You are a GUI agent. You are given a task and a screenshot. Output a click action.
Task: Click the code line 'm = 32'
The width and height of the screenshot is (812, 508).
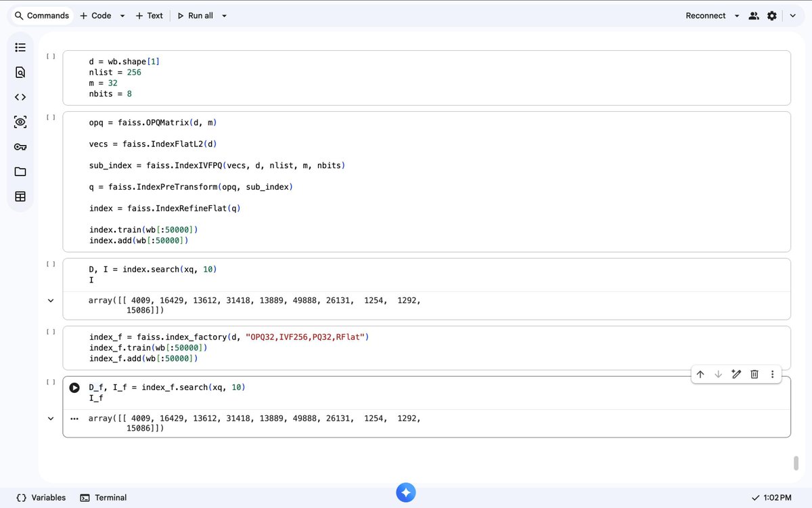(x=103, y=83)
